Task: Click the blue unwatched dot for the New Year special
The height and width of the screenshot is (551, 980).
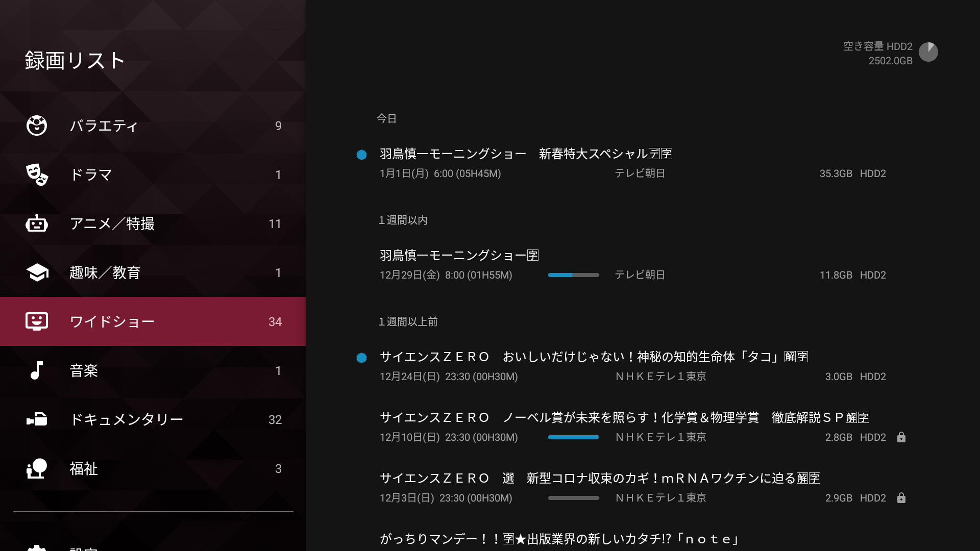Action: (x=361, y=155)
